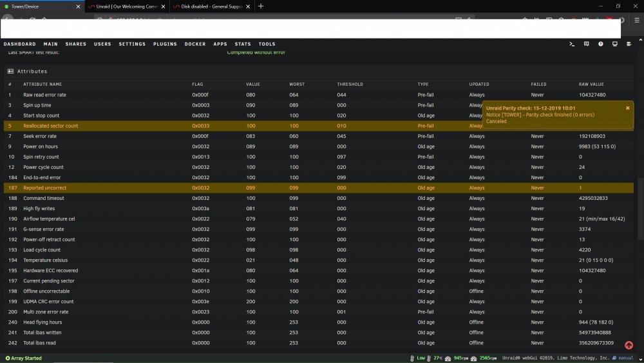Click the red back-to-top arrow
Screen dimensions: 644x363
point(629,346)
